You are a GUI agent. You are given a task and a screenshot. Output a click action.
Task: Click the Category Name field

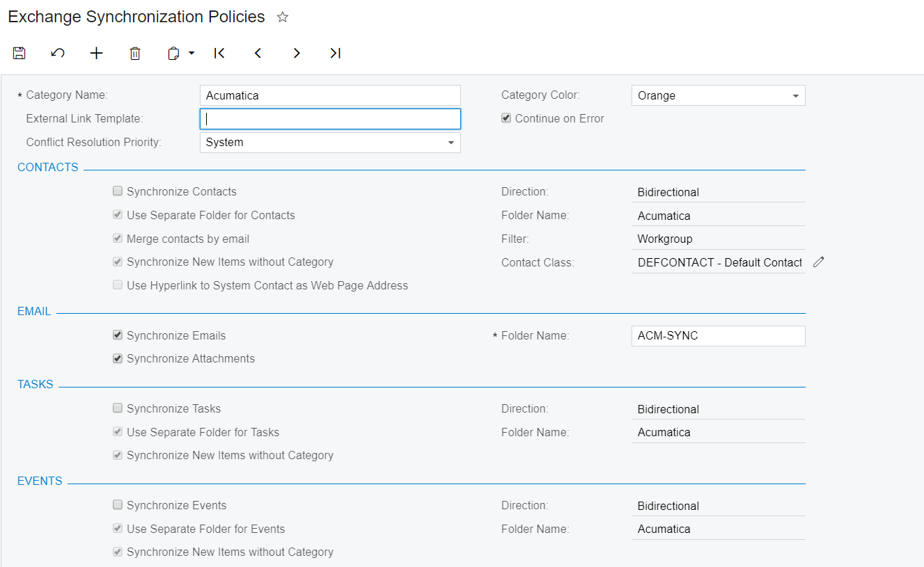(x=330, y=95)
